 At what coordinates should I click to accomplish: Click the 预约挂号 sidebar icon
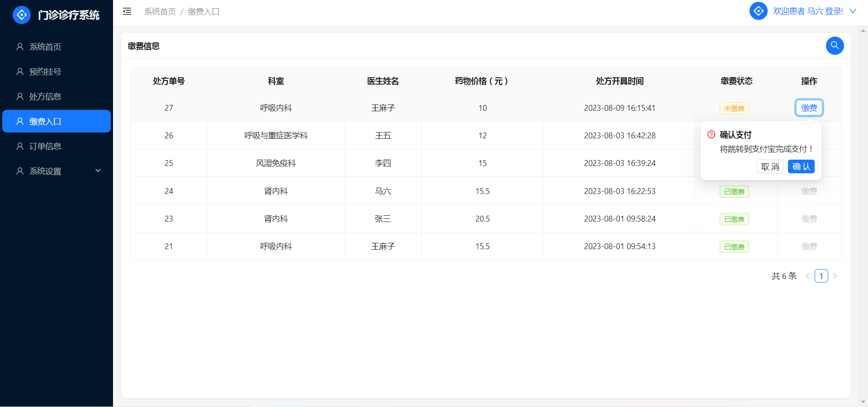(x=20, y=71)
